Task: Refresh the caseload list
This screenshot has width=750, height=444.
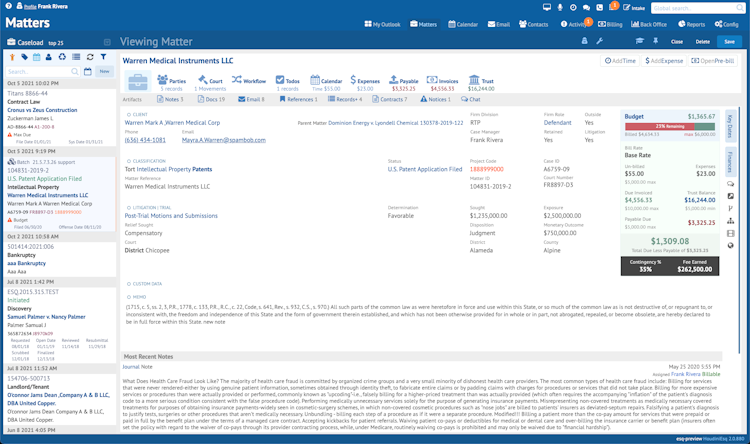Action: 90,57
